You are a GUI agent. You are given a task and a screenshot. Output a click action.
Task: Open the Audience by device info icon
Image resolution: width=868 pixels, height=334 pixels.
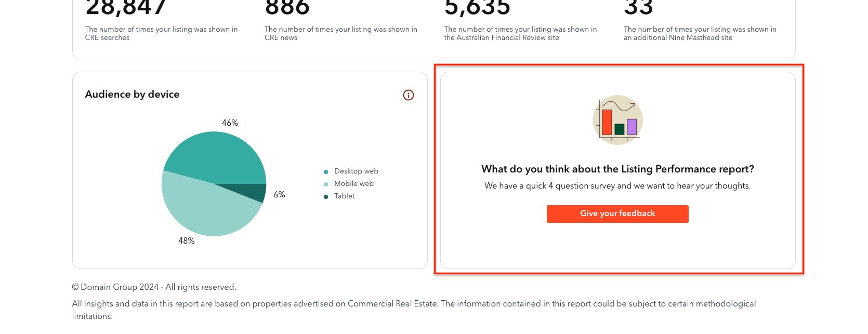[409, 95]
